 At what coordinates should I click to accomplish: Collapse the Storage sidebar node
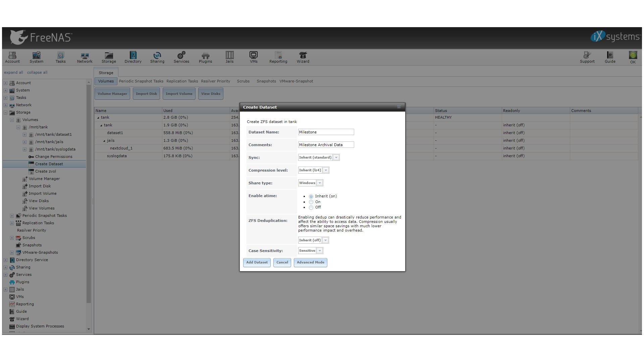tap(5, 112)
